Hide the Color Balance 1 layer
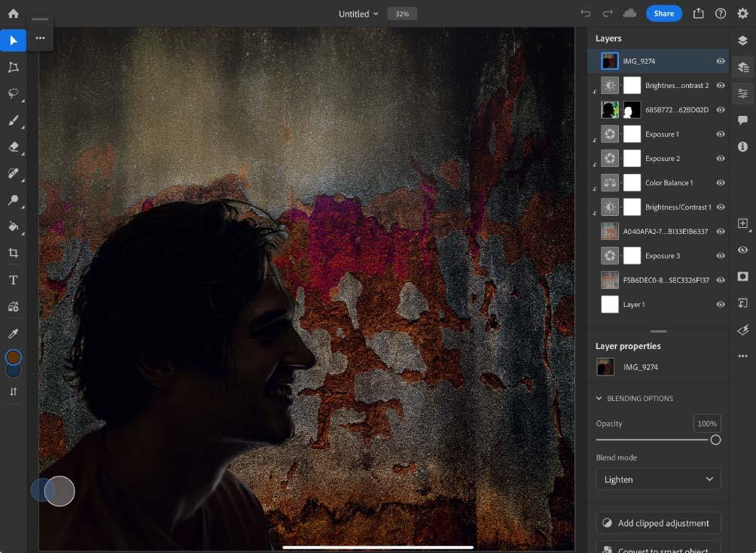The height and width of the screenshot is (553, 756). [x=721, y=183]
